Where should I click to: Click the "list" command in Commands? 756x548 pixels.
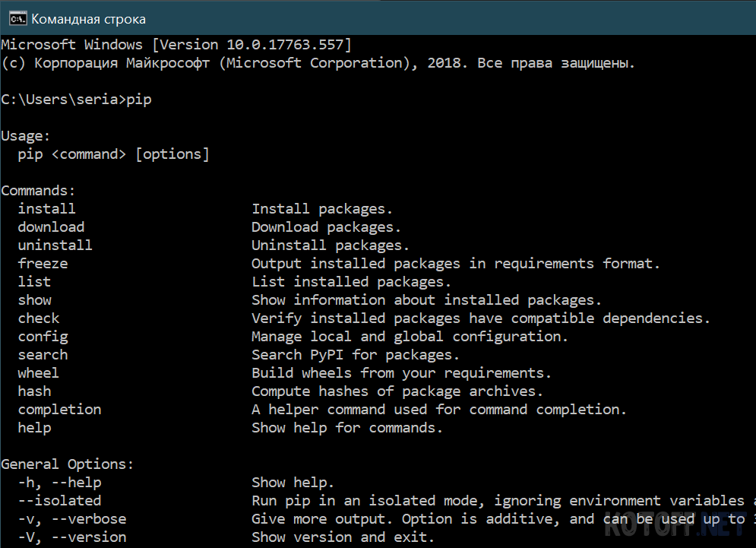point(34,282)
